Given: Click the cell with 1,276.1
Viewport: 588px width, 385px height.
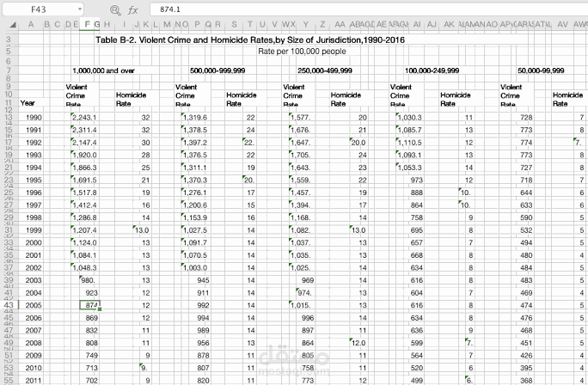Looking at the screenshot, I should tap(194, 192).
